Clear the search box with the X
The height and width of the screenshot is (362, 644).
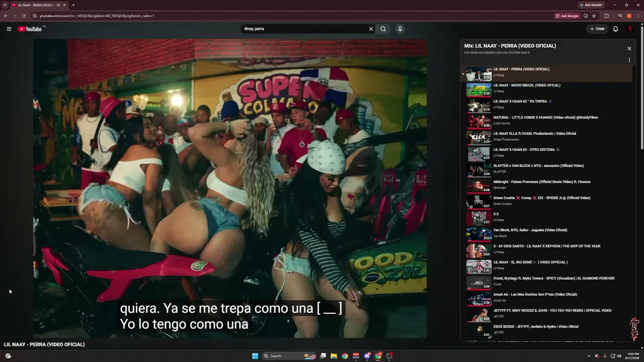click(371, 29)
